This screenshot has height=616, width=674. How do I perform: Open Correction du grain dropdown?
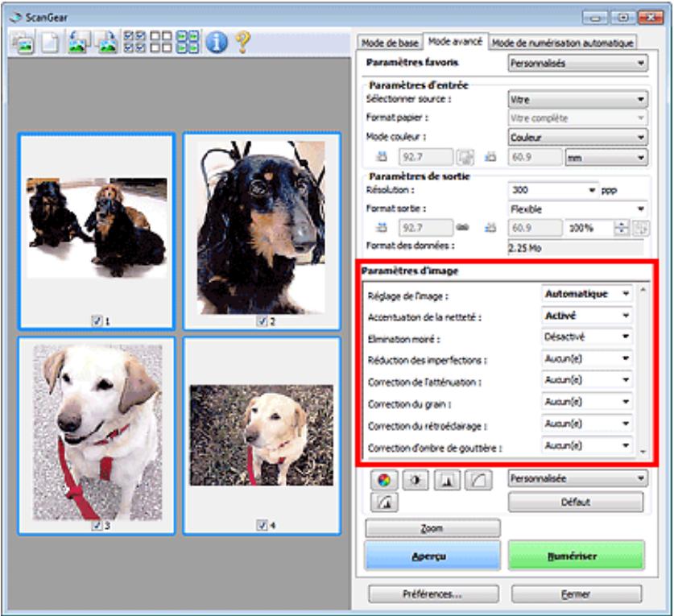(587, 402)
